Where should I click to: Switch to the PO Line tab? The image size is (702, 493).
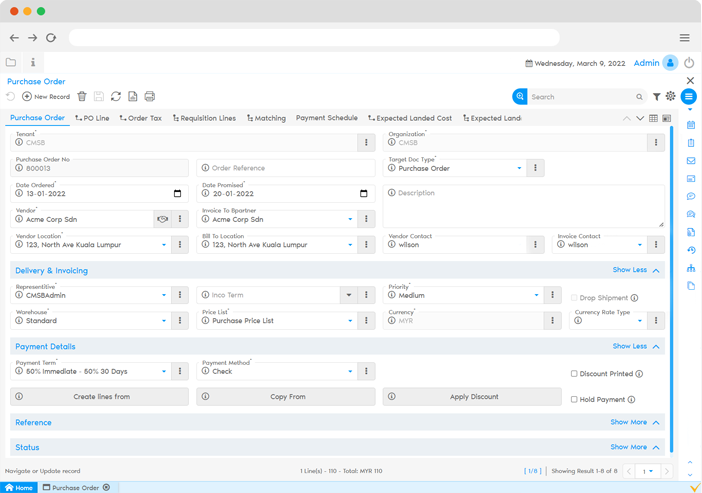click(92, 118)
